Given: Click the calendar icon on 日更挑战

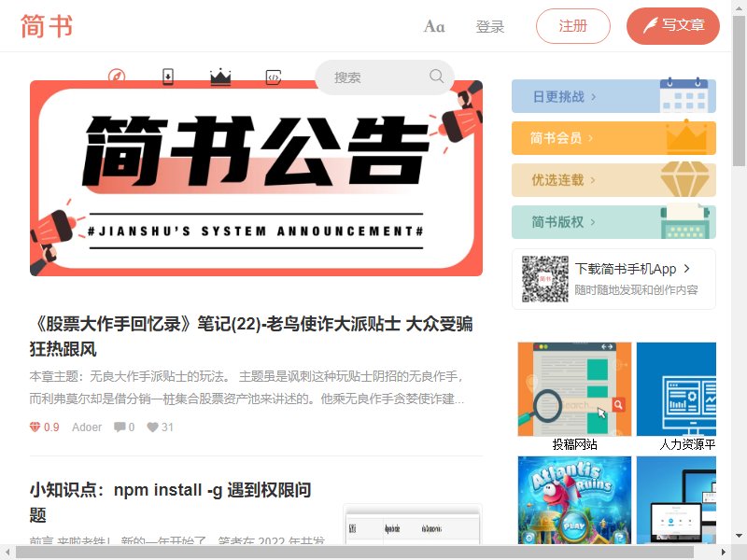Looking at the screenshot, I should click(684, 95).
